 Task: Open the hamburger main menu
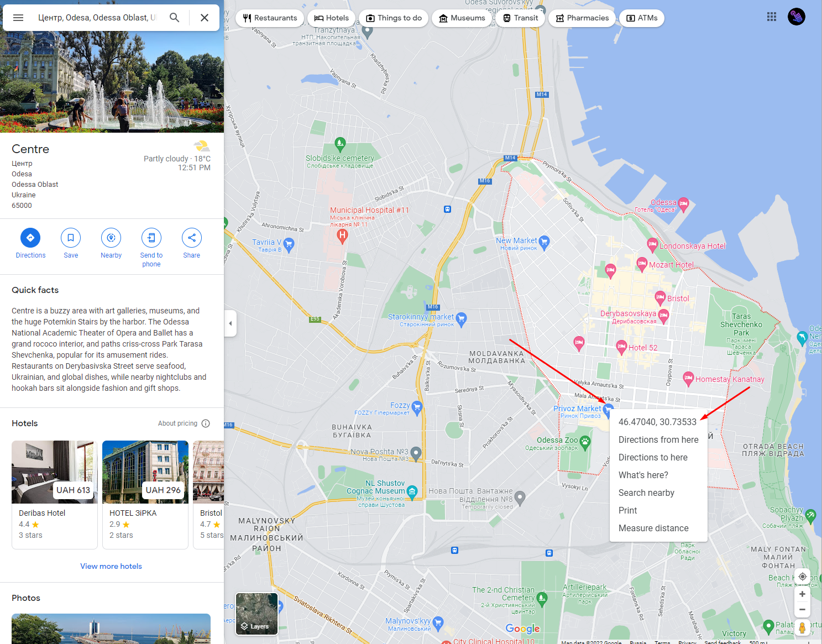pyautogui.click(x=18, y=18)
